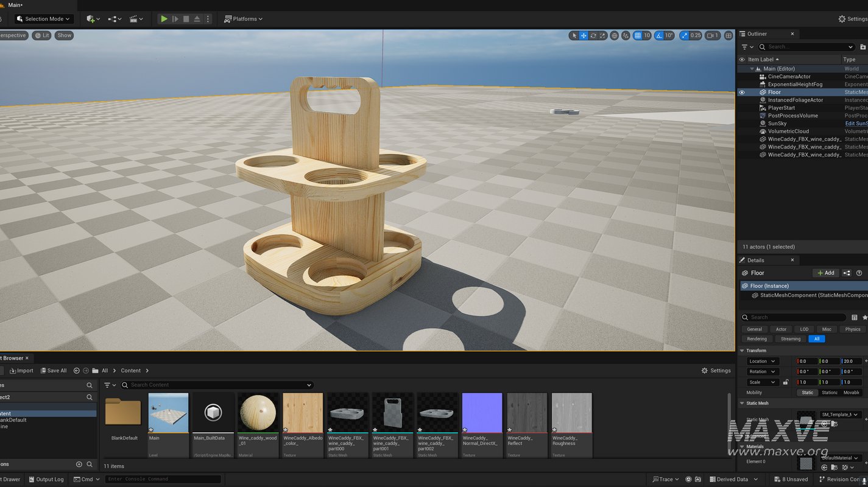
Task: Click the Search Content input field
Action: [216, 385]
